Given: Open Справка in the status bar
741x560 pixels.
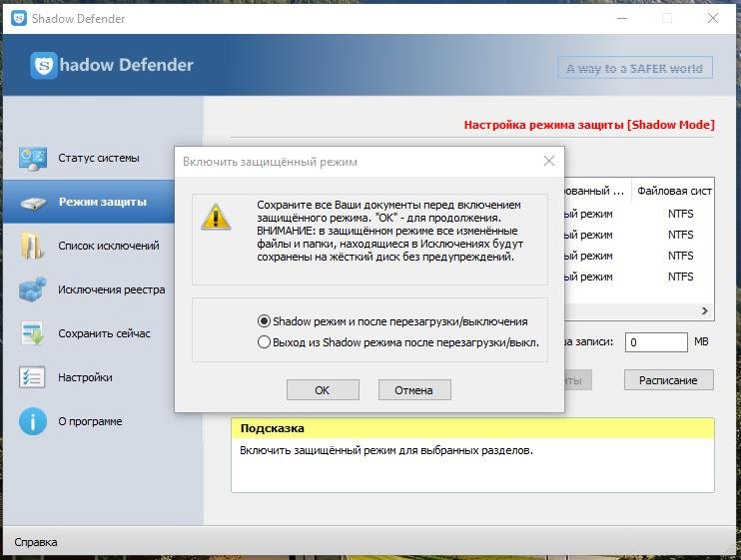Looking at the screenshot, I should tap(36, 542).
